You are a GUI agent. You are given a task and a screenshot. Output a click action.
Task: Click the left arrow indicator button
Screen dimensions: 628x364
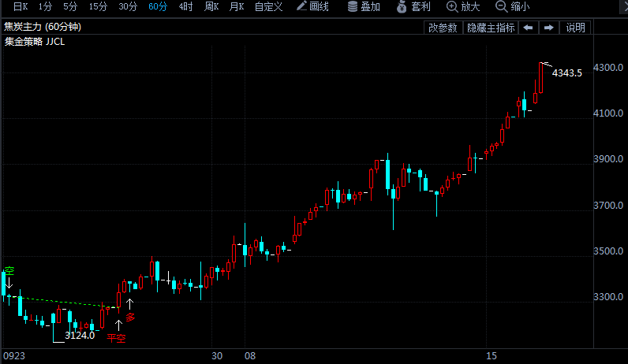[529, 28]
